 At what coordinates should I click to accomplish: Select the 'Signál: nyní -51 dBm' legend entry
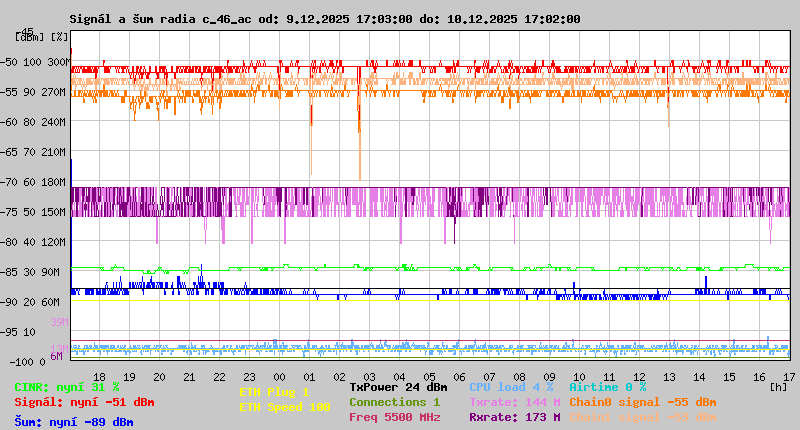click(84, 402)
